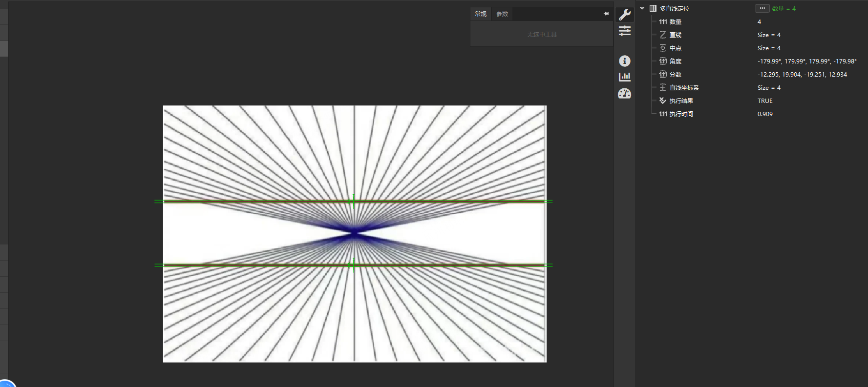Switch to the 常规 tab
Viewport: 868px width, 387px height.
click(x=481, y=14)
